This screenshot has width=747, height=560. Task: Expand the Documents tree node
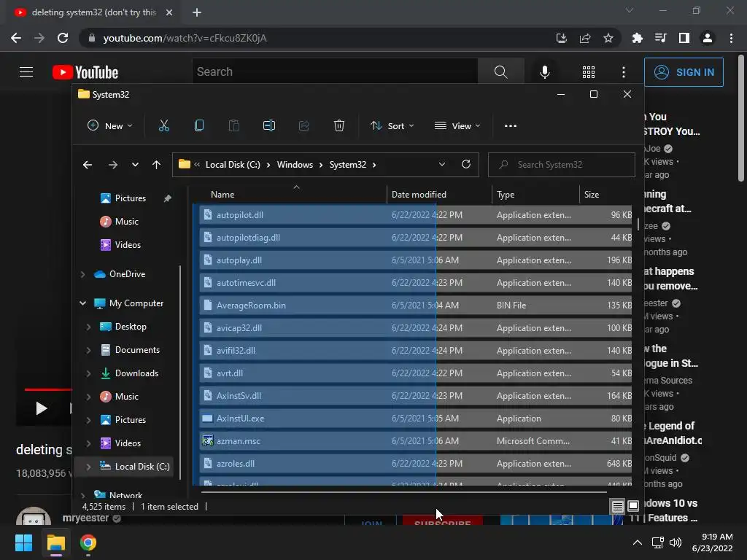tap(88, 350)
